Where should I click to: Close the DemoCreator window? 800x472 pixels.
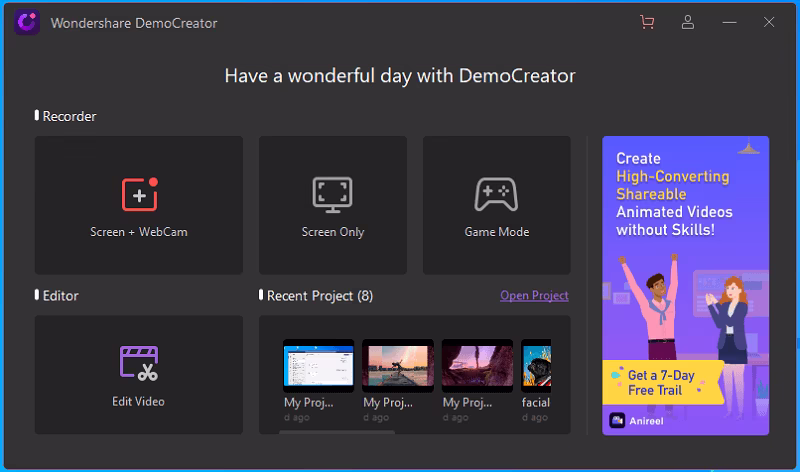(x=769, y=22)
